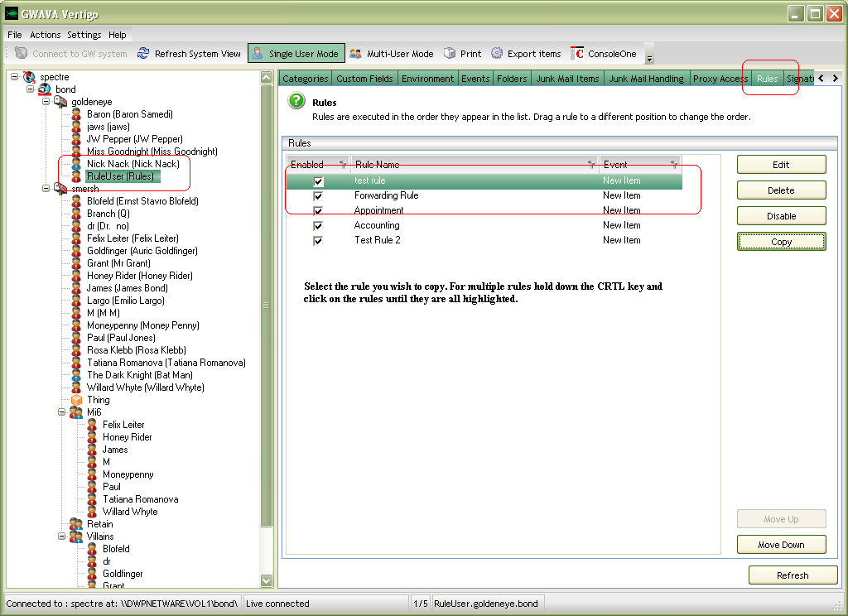Select Goldfinger (Auric Goldfinger) in the tree
This screenshot has height=616, width=848.
(x=142, y=251)
